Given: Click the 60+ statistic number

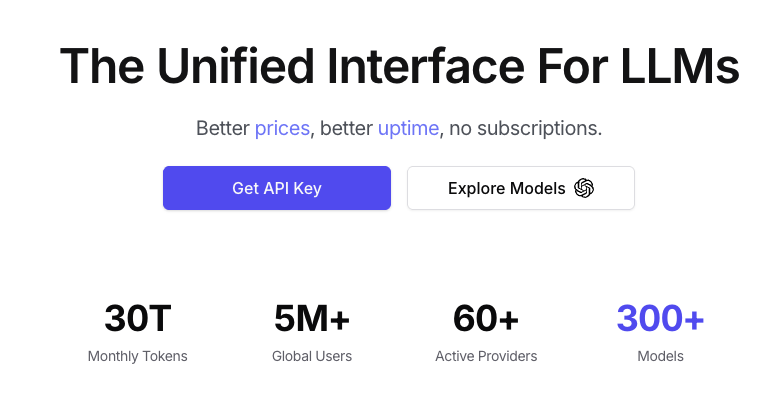Looking at the screenshot, I should point(486,319).
